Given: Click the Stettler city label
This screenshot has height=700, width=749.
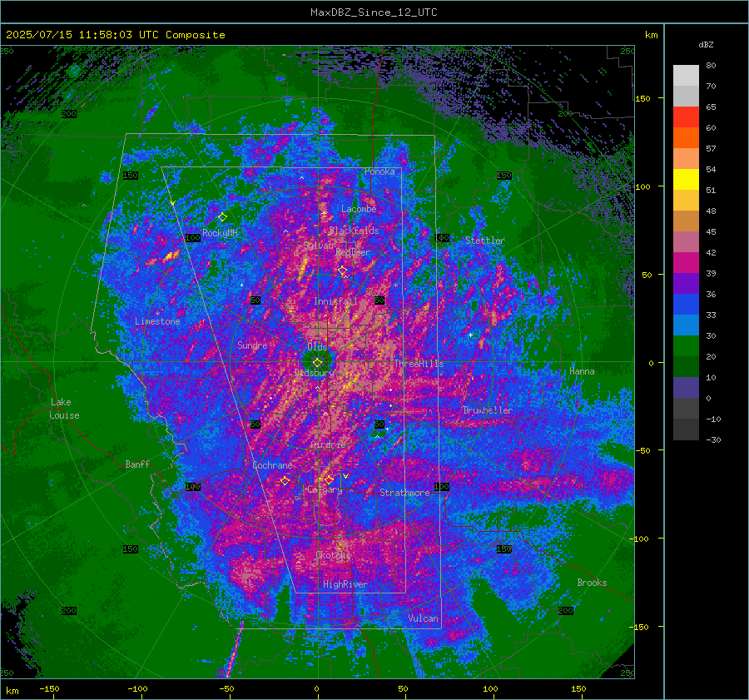Looking at the screenshot, I should [485, 241].
